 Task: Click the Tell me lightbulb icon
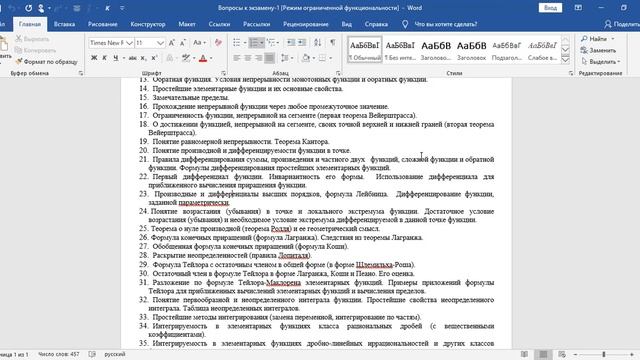click(x=404, y=24)
